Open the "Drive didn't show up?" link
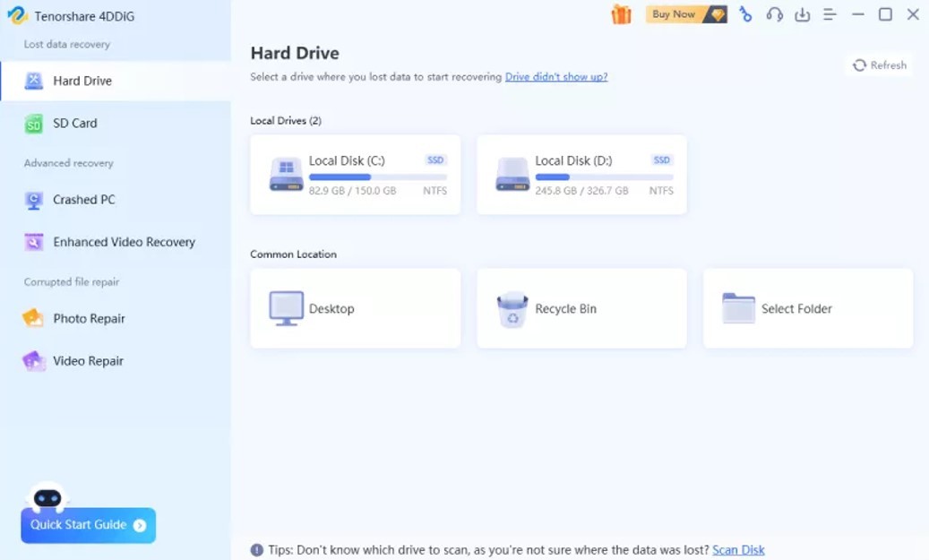The height and width of the screenshot is (560, 929). tap(556, 77)
